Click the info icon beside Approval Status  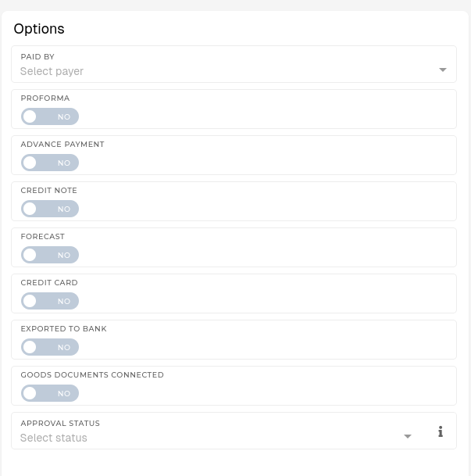tap(441, 431)
